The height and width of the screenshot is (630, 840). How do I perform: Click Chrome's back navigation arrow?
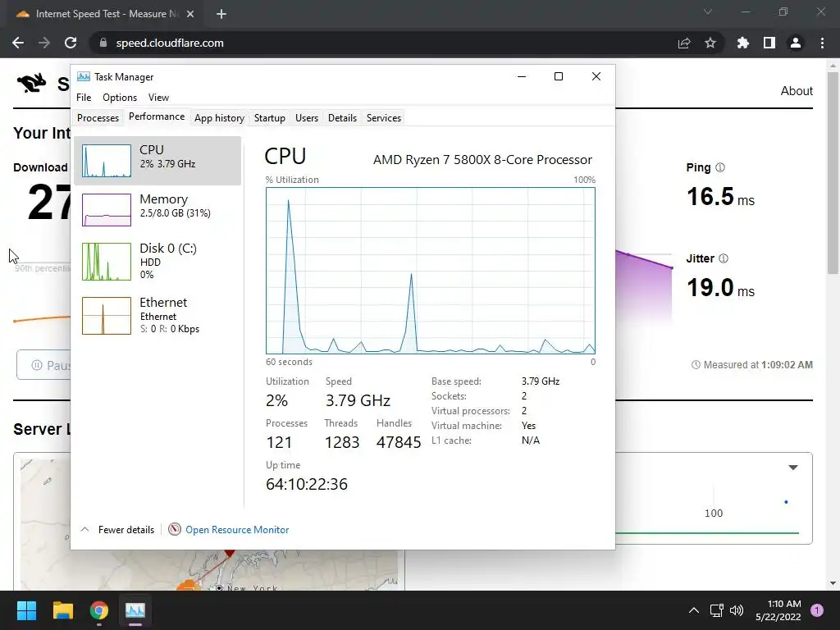point(18,43)
